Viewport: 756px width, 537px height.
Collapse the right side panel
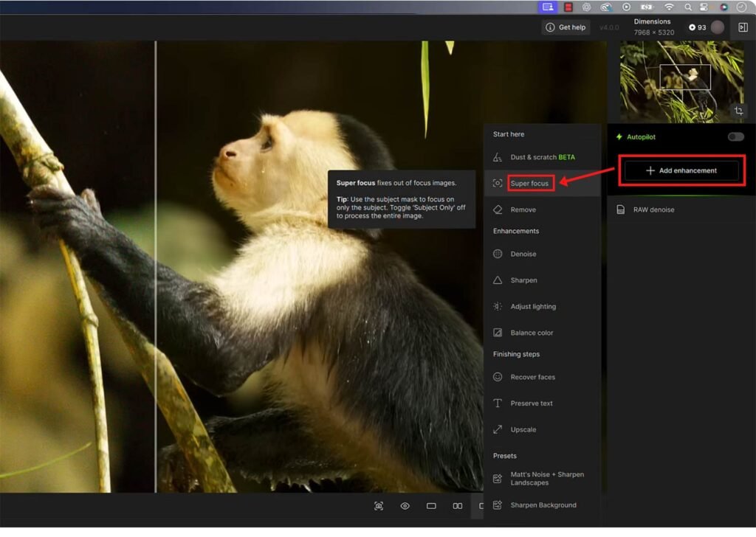tap(743, 27)
